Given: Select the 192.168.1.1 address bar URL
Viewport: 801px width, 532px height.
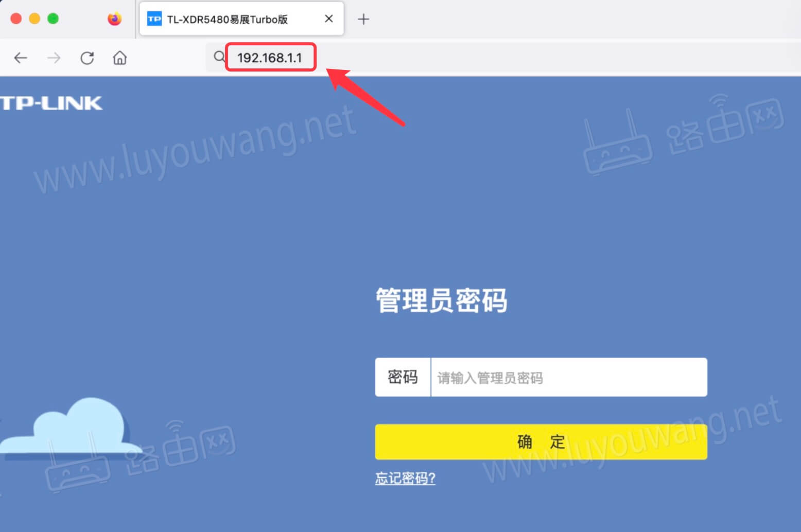Looking at the screenshot, I should 270,57.
